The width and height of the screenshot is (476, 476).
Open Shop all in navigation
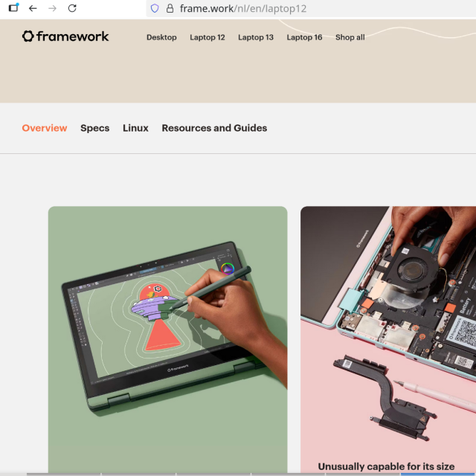click(350, 37)
